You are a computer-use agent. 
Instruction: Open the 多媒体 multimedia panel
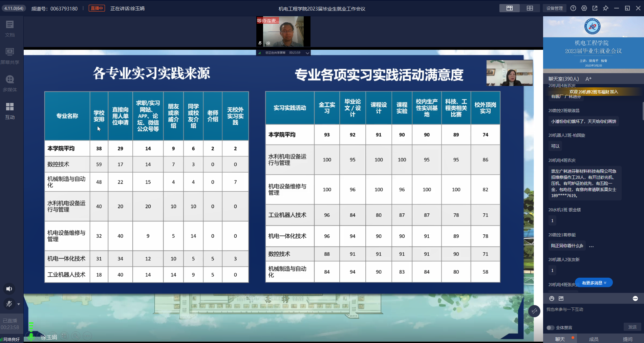(10, 83)
